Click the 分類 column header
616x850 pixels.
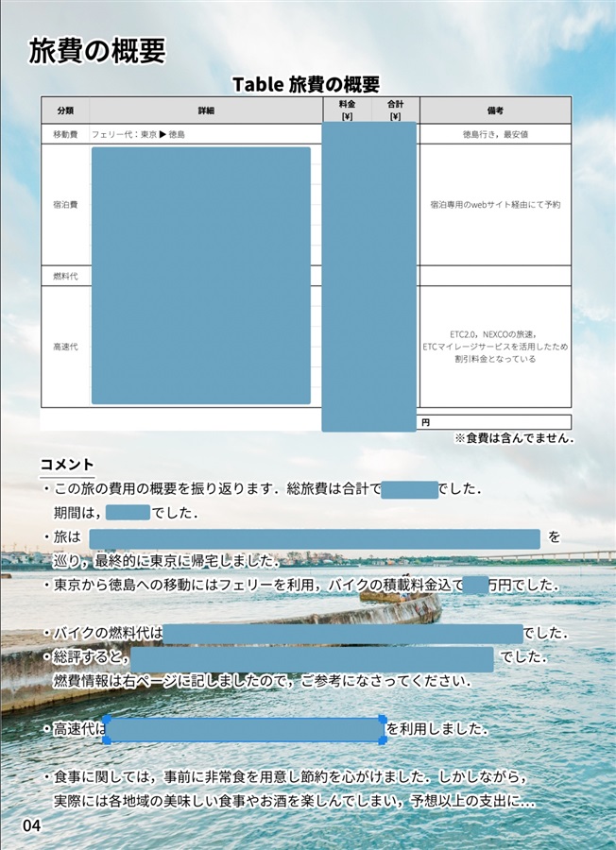pos(65,110)
